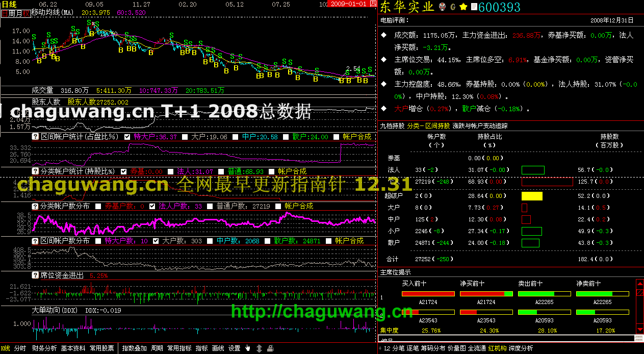Toggle the 大户数 checkbox in 区间帐户数分布

pos(156,241)
